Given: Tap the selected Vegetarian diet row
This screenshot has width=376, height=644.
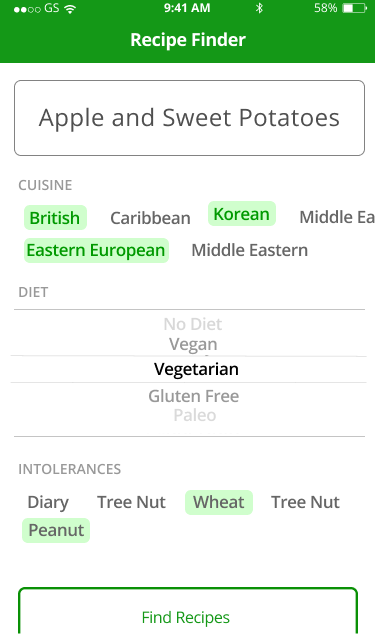Looking at the screenshot, I should pos(189,369).
